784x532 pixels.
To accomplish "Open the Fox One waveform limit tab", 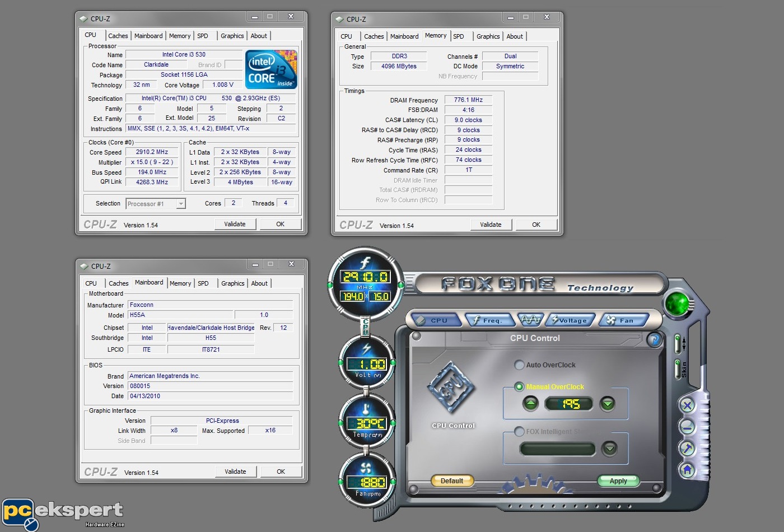I will 530,320.
